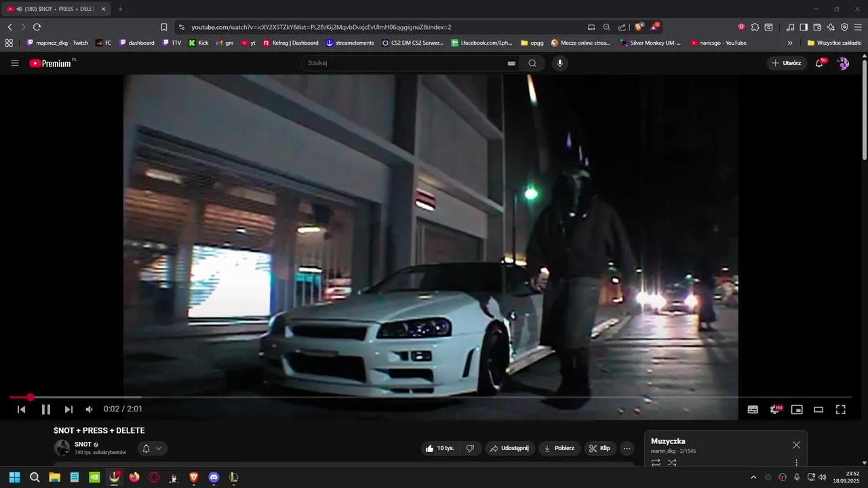Show hidden system tray icons
The width and height of the screenshot is (868, 488).
click(x=753, y=477)
